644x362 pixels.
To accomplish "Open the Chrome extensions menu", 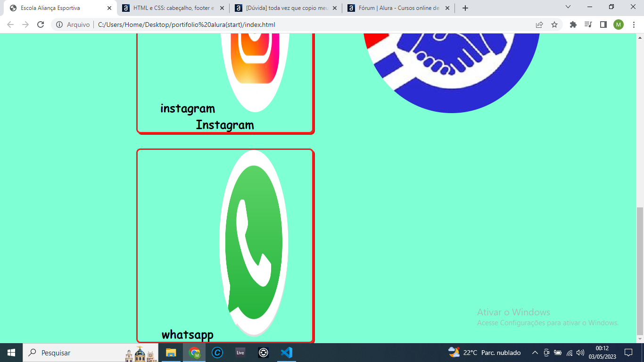I will 573,25.
